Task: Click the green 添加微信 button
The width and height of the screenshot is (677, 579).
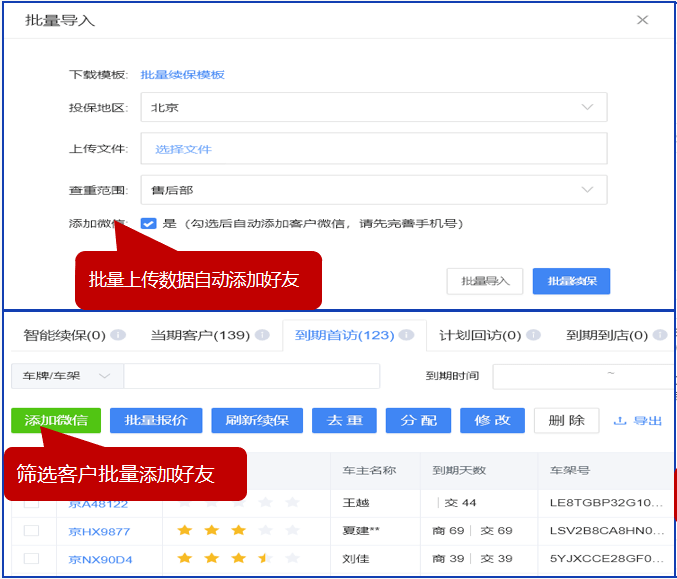Action: pos(56,421)
